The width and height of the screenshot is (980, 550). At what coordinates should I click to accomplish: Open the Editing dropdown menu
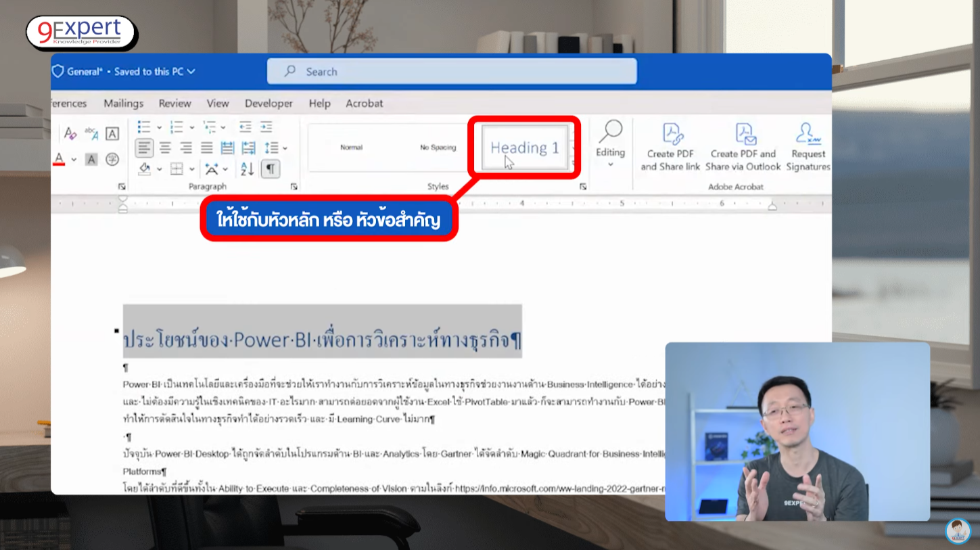[610, 147]
